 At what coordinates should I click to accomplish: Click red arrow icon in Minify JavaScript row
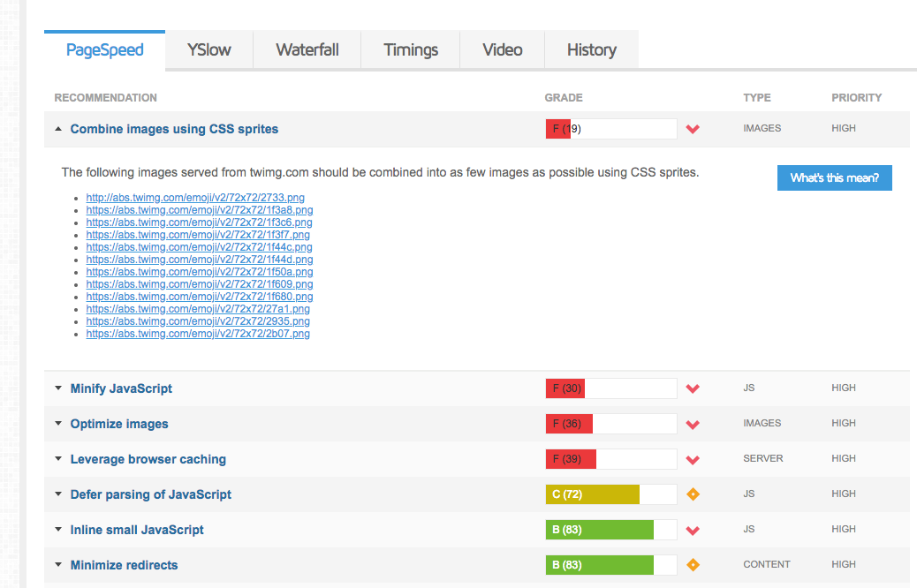pyautogui.click(x=693, y=388)
